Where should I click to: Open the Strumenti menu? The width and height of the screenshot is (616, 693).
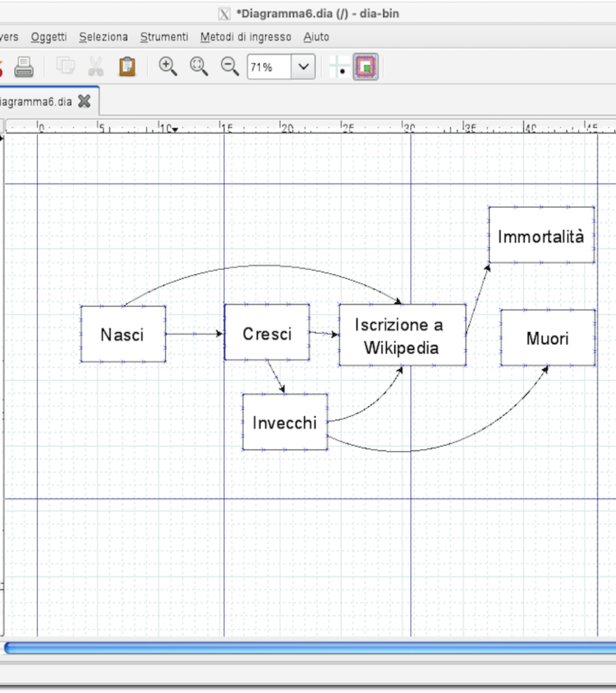(x=164, y=37)
